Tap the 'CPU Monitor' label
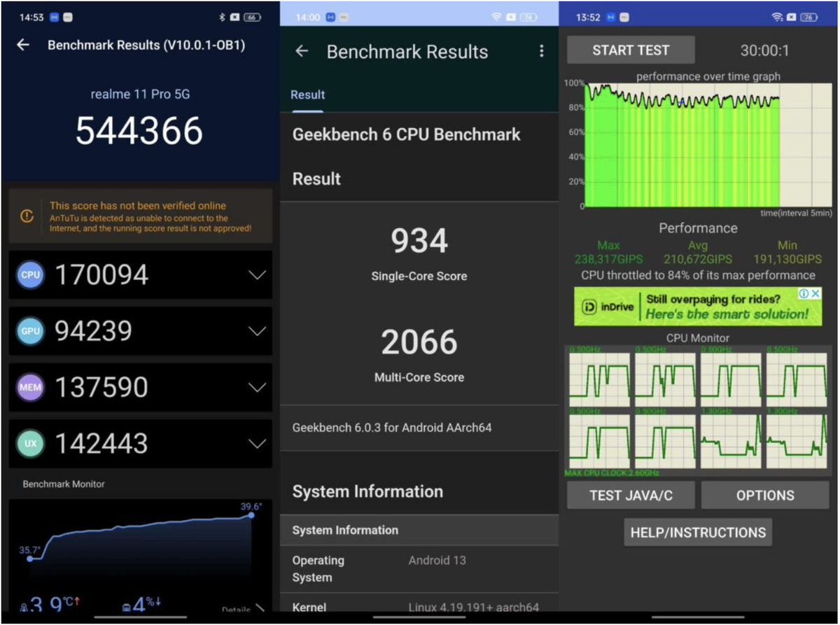 [698, 338]
